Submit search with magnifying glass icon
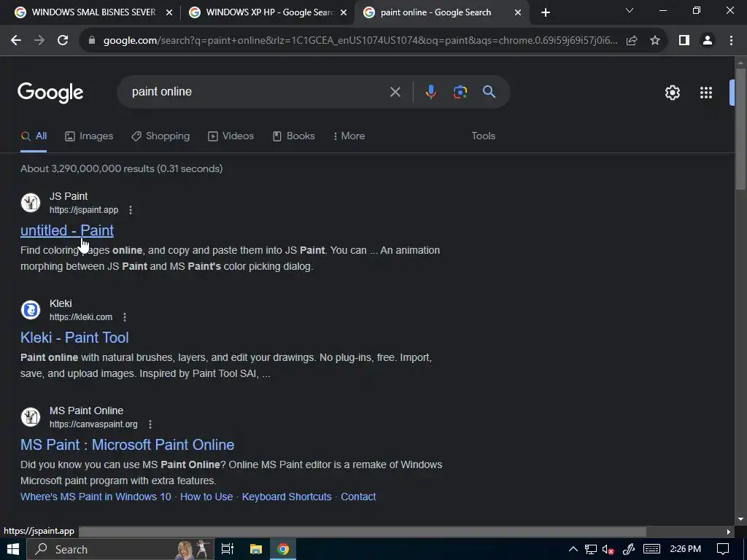The width and height of the screenshot is (747, 560). (489, 92)
